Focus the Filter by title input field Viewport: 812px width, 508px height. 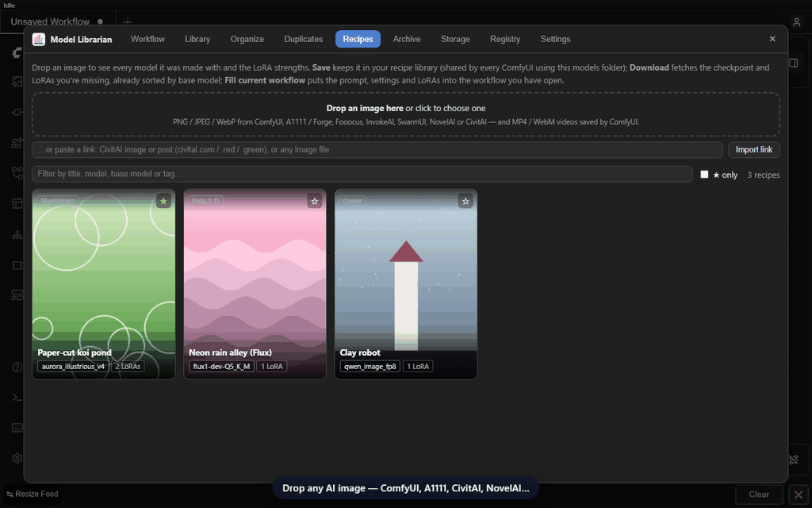pyautogui.click(x=362, y=174)
